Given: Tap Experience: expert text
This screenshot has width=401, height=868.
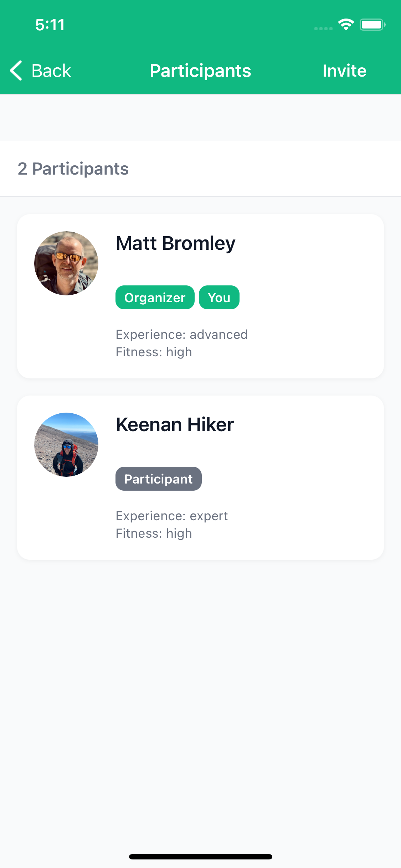Looking at the screenshot, I should [171, 516].
